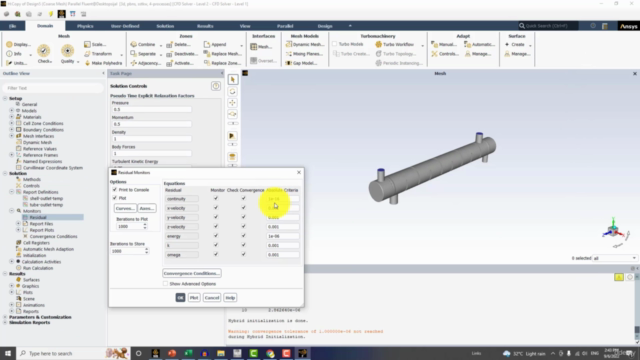Toggle Check Convergence for z-velocity
This screenshot has width=640, height=360.
coord(244,227)
